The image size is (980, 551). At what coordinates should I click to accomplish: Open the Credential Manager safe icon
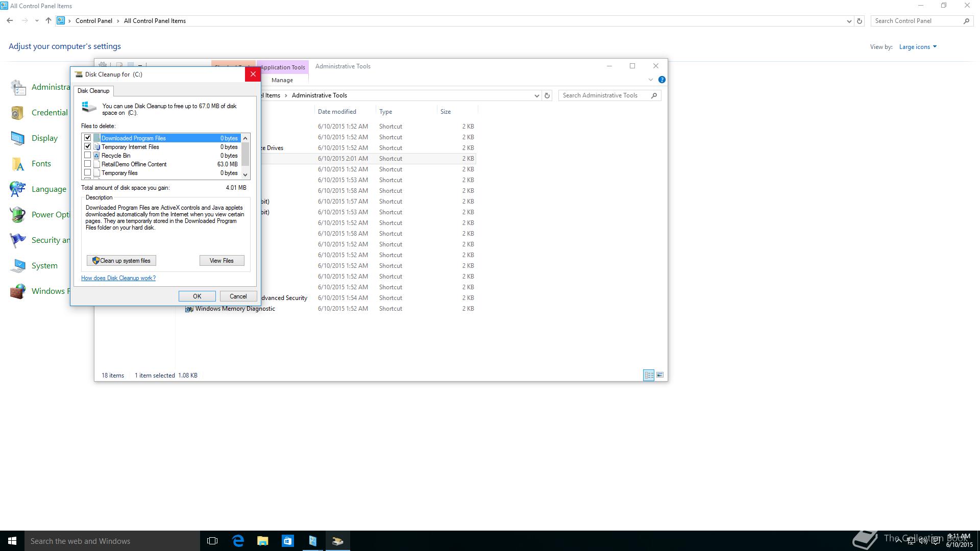coord(17,113)
